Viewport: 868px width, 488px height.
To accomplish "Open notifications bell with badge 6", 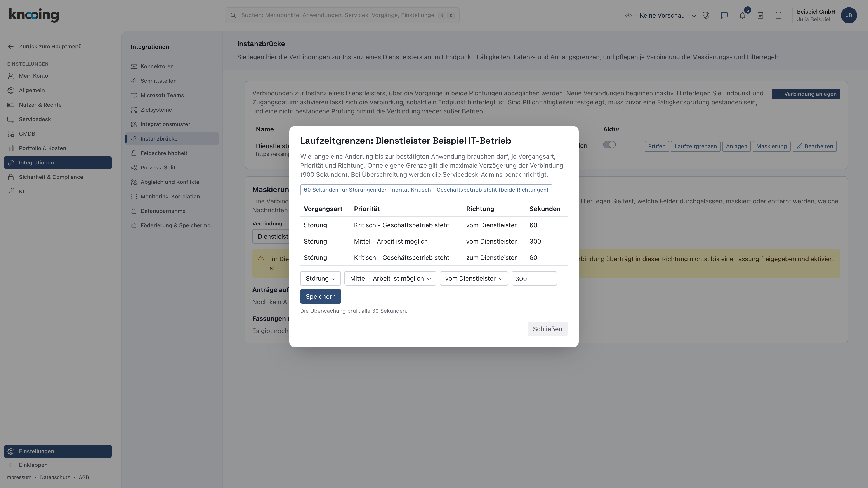I will (742, 15).
